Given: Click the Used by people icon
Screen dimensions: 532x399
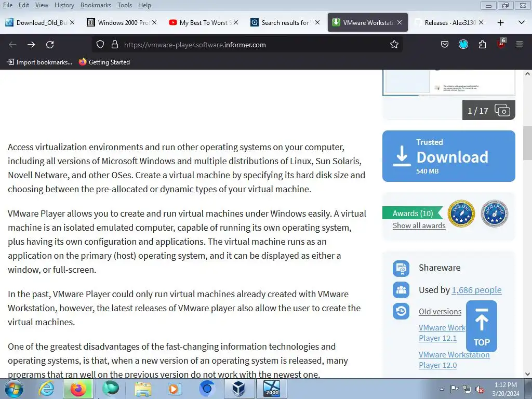Looking at the screenshot, I should pyautogui.click(x=401, y=290).
